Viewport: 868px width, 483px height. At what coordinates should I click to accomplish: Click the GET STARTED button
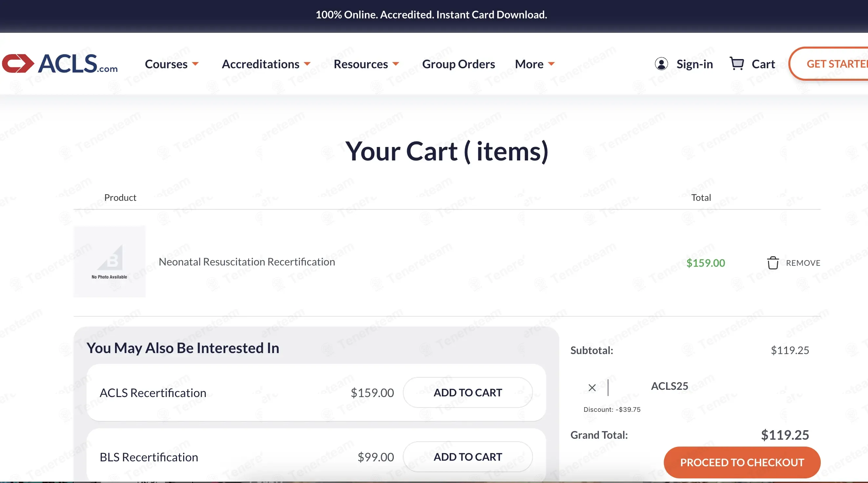pyautogui.click(x=829, y=63)
